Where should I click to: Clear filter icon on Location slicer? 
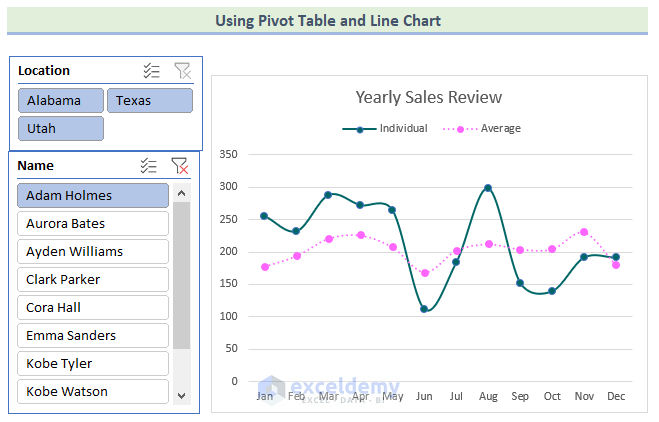click(x=182, y=71)
